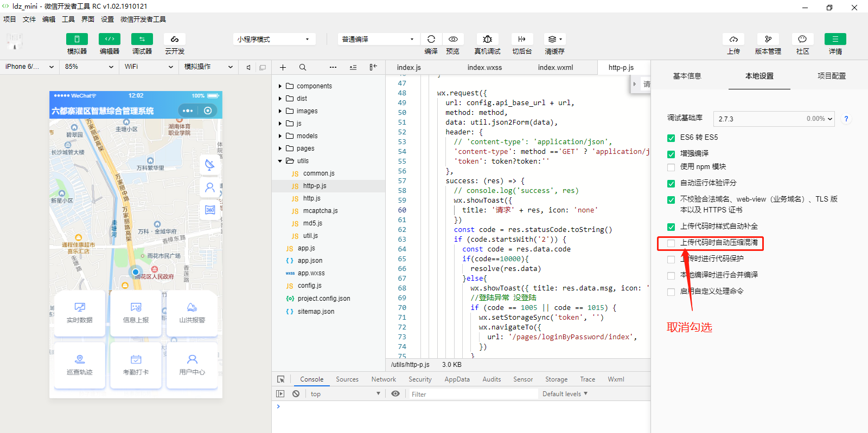Clear the console with block icon

click(x=296, y=394)
